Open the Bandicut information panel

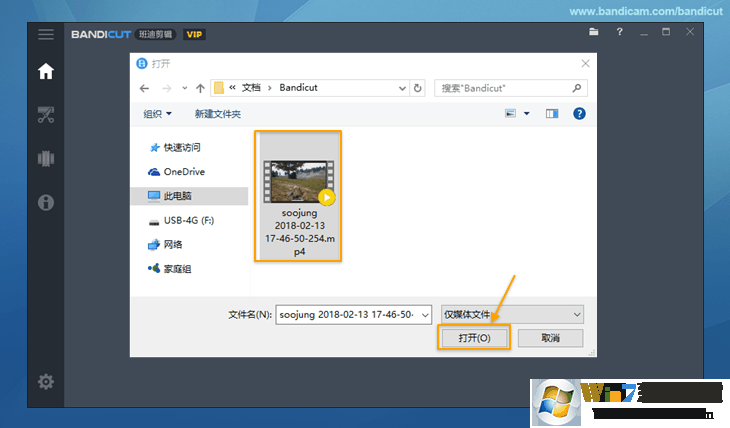pyautogui.click(x=46, y=203)
